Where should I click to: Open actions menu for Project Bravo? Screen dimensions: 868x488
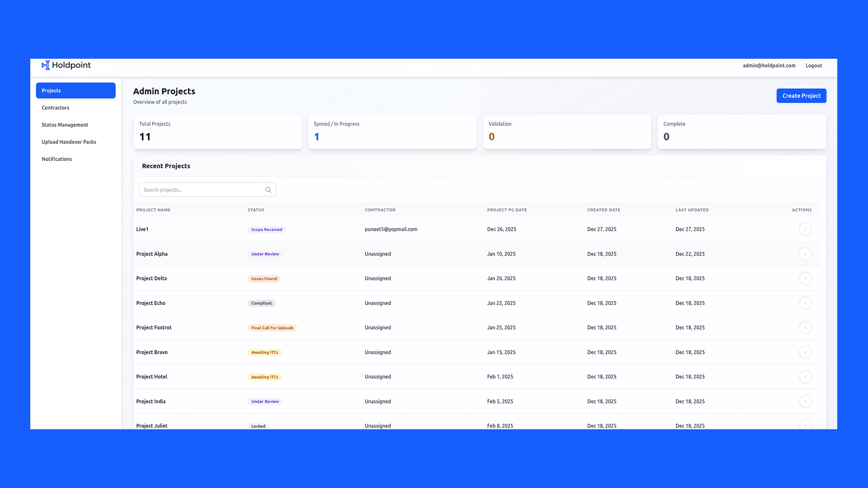[x=805, y=352]
